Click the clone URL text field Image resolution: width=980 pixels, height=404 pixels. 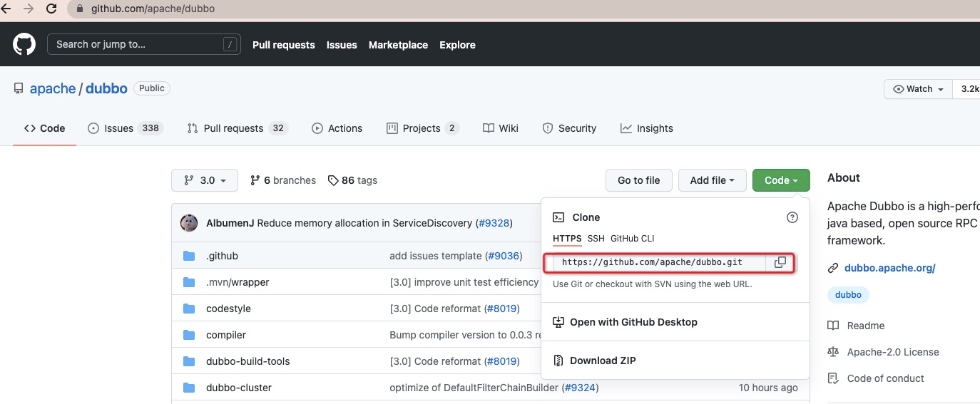click(x=659, y=262)
